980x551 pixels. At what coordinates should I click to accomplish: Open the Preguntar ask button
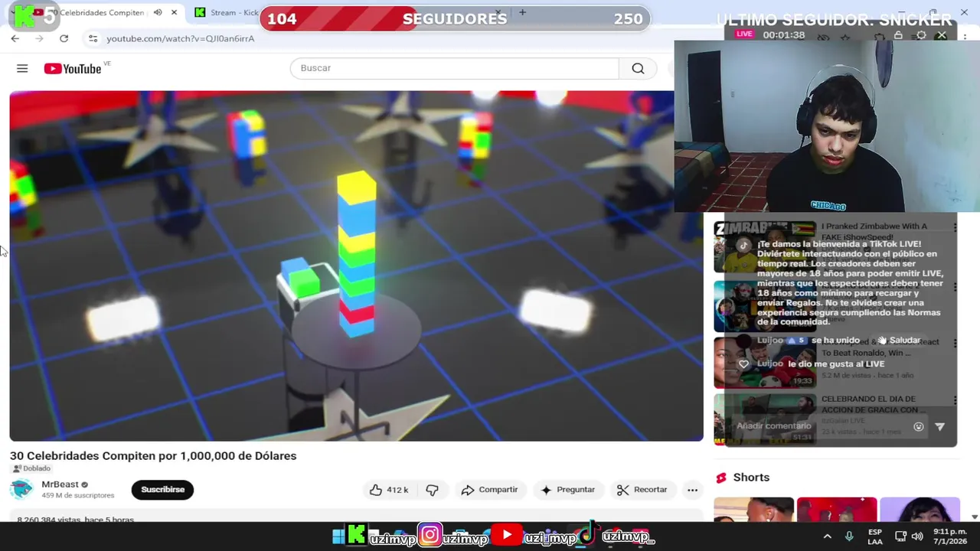pyautogui.click(x=567, y=490)
